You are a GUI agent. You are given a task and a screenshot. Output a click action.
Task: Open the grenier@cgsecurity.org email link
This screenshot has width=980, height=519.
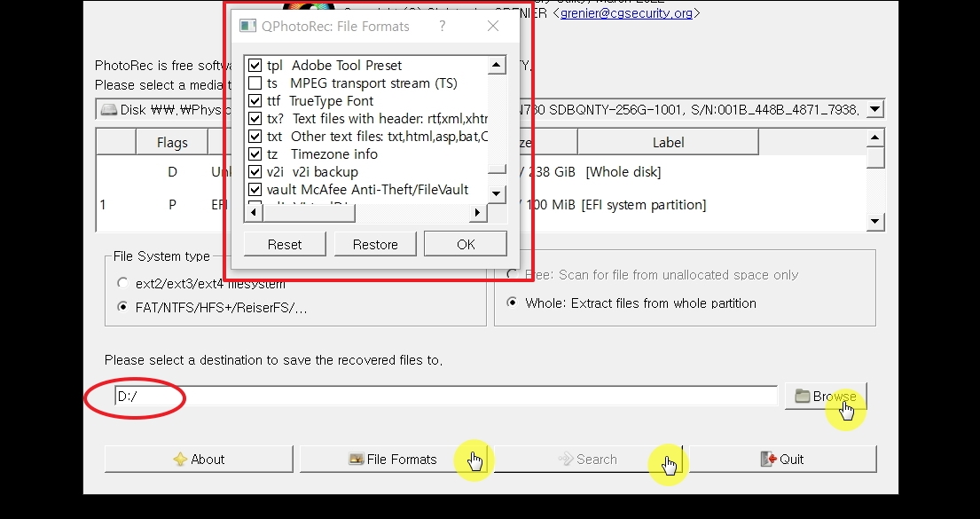(626, 12)
